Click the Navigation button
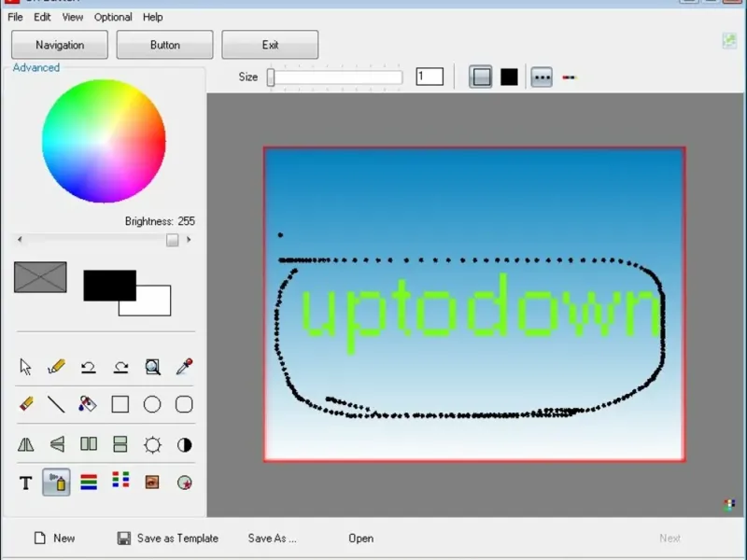Screen dimensions: 747x560 (60, 45)
